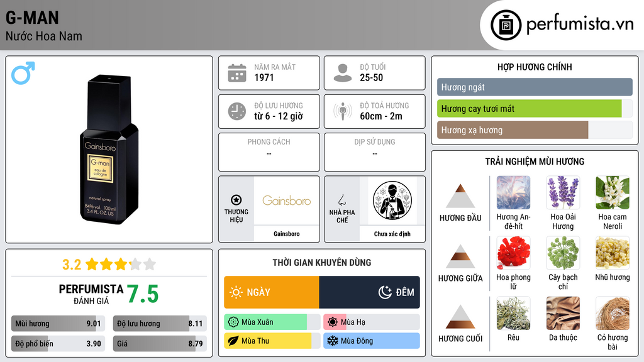644x362 pixels.
Task: Open the Rêu moss note image
Action: coord(513,313)
